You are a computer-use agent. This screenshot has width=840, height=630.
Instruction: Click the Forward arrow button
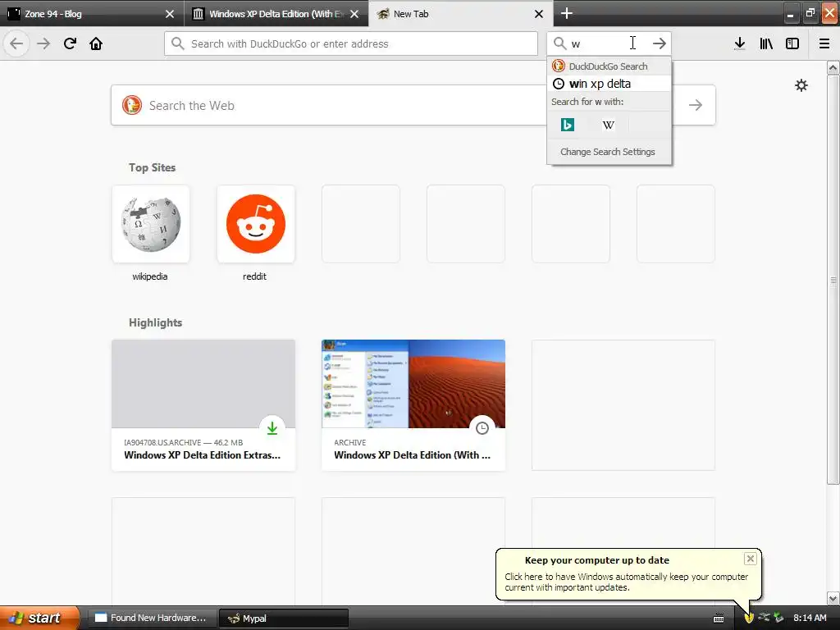point(43,43)
